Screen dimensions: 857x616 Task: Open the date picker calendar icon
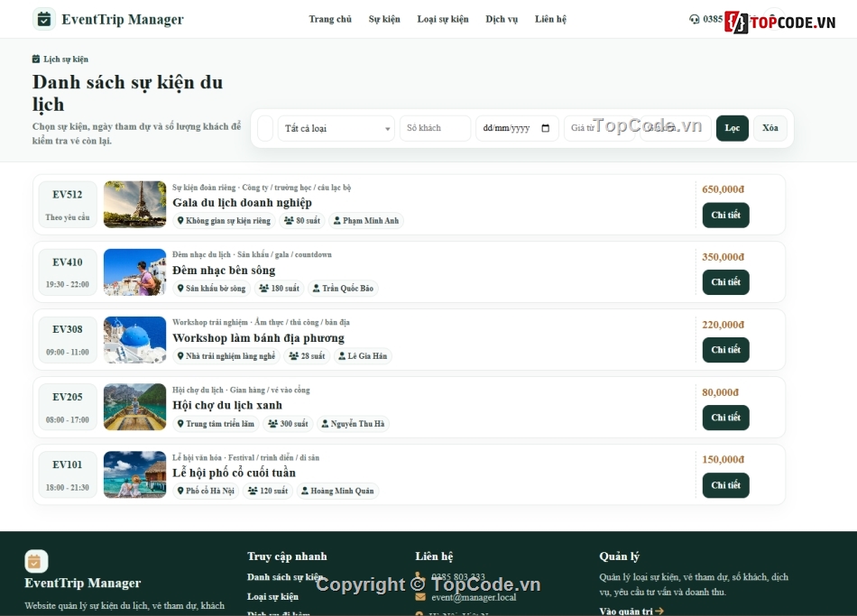(x=546, y=128)
